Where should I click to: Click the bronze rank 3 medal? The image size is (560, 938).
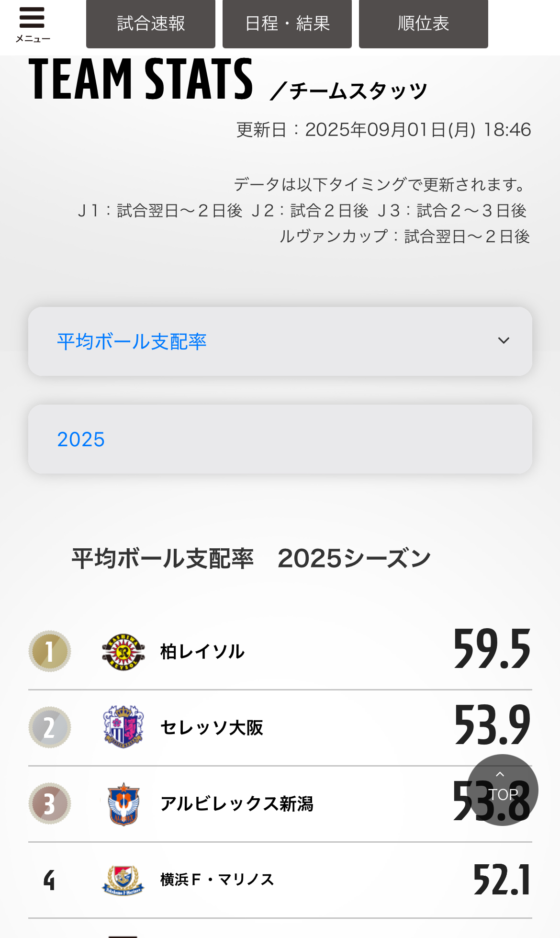point(49,803)
